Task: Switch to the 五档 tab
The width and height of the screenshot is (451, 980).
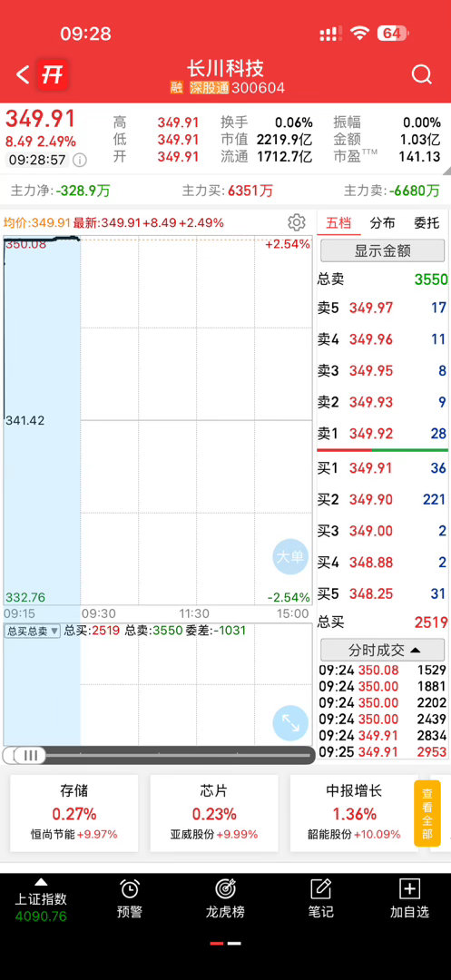Action: point(338,223)
